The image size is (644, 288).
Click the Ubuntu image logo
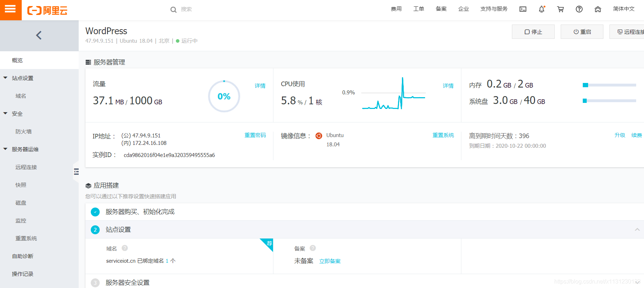click(x=319, y=136)
